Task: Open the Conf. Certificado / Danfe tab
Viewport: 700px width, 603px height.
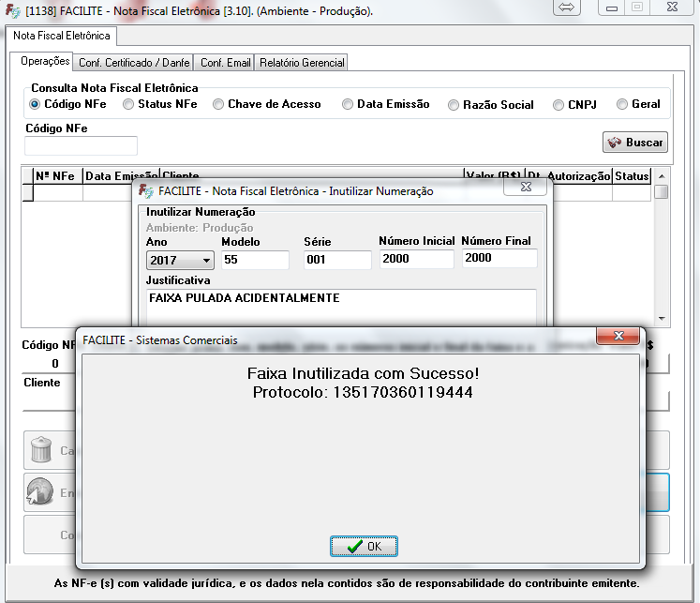Action: tap(134, 63)
